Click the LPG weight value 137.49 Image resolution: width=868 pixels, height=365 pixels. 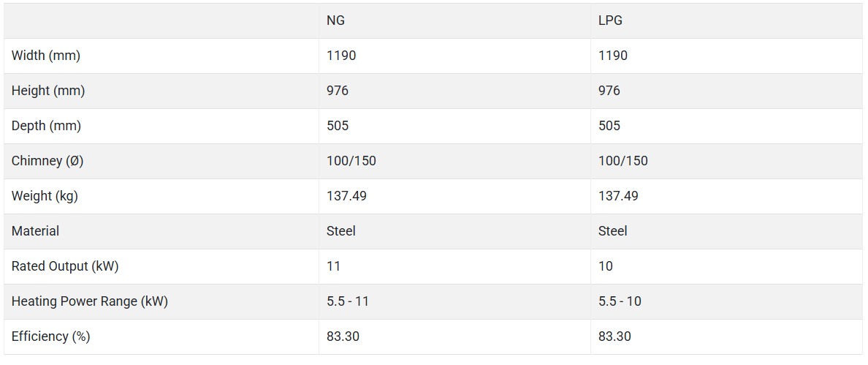(618, 196)
